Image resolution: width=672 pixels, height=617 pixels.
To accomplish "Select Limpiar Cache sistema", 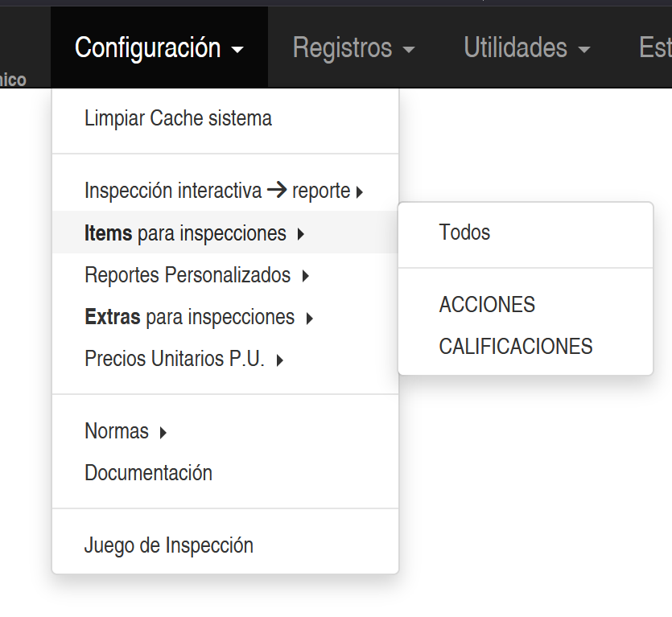I will tap(178, 119).
